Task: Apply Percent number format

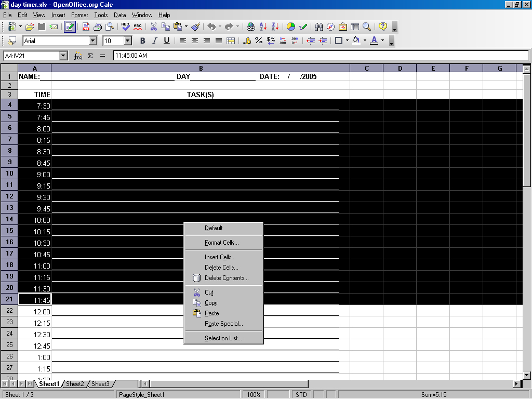Action: point(259,41)
